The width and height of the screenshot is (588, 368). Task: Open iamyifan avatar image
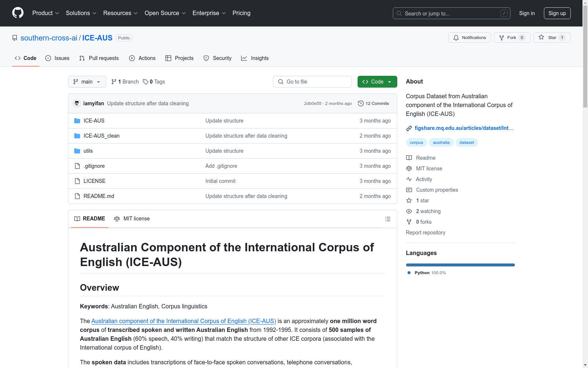click(77, 103)
